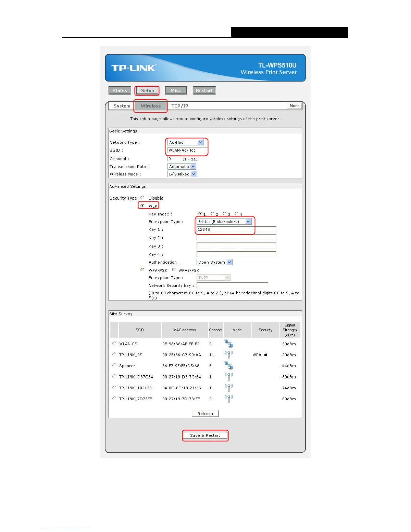The image size is (411, 532).
Task: Select the TP-LINK_7D73FE network radio button
Action: click(x=114, y=399)
